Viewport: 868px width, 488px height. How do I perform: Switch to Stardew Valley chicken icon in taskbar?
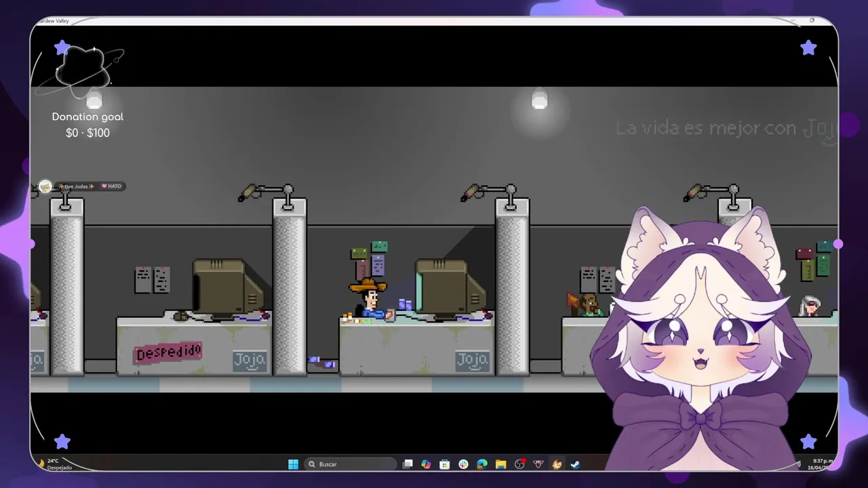point(557,464)
